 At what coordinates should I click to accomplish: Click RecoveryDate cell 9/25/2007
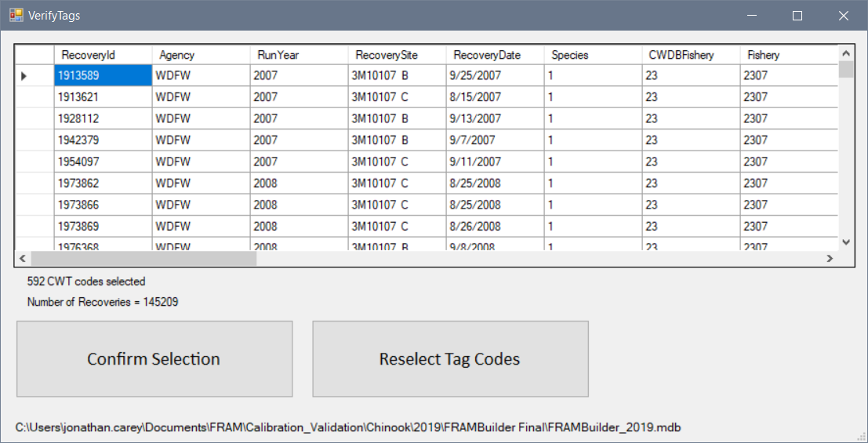coord(495,76)
